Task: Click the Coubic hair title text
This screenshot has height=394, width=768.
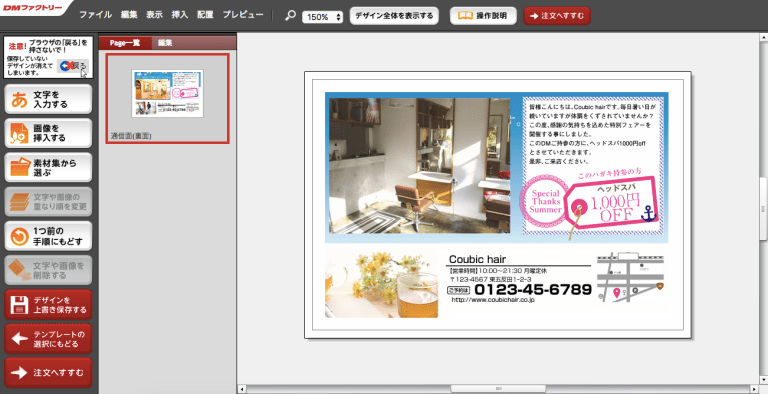Action: (477, 259)
